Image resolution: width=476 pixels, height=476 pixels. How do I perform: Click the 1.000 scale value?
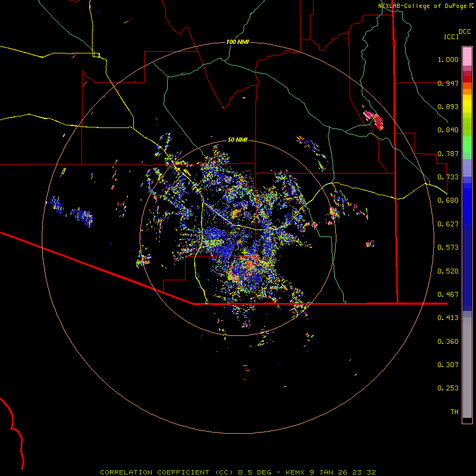click(448, 59)
